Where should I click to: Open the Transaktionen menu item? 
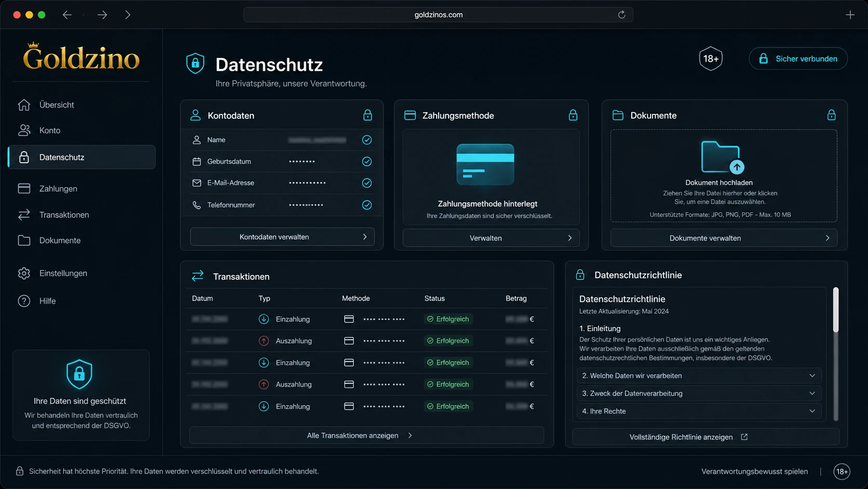[x=82, y=215]
